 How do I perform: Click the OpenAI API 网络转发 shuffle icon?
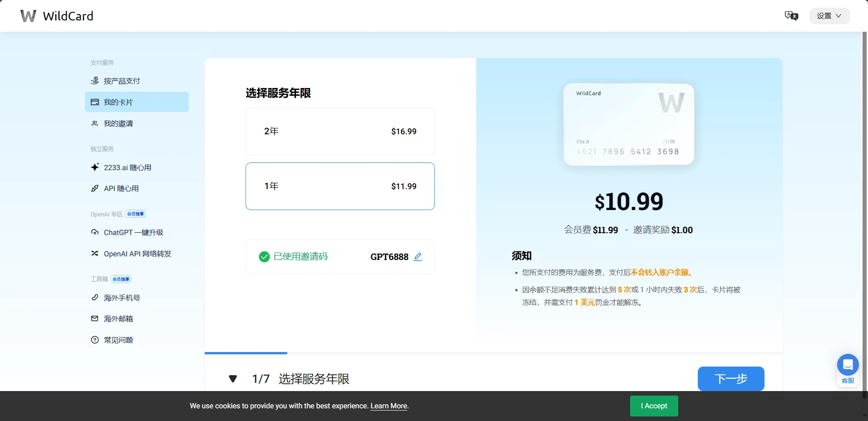(x=95, y=254)
